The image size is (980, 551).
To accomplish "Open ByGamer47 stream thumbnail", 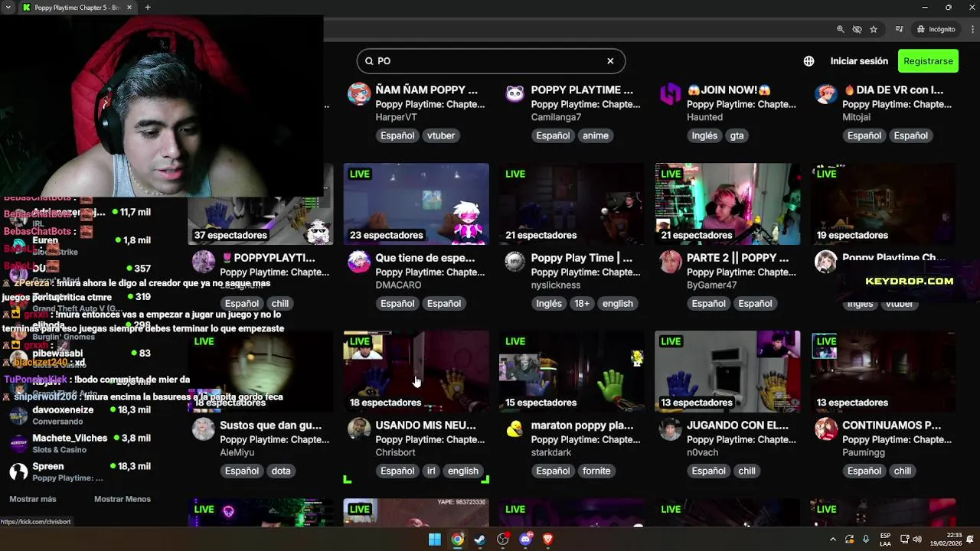I will pyautogui.click(x=727, y=204).
